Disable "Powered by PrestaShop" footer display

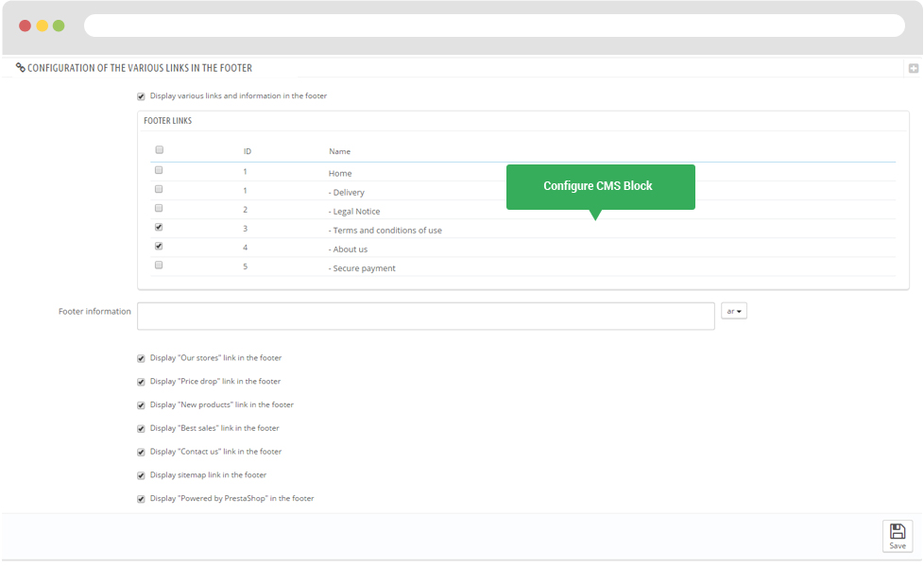pos(141,499)
